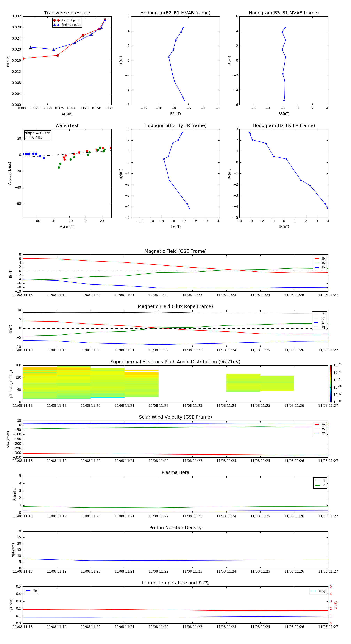Viewport: 351px width, 644px height.
Task: Click the "Magnetic Field (GSE Frame)" title
Action: (175, 251)
